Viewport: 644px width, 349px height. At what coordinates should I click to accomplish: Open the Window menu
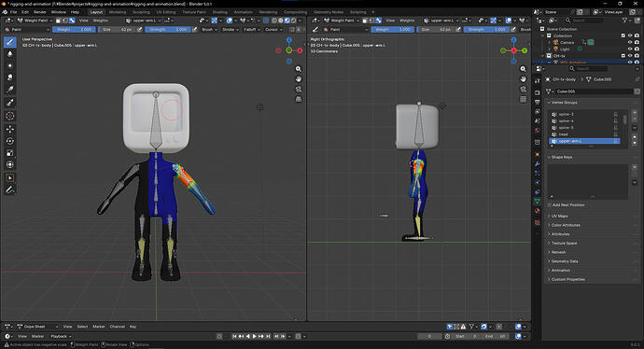[58, 12]
